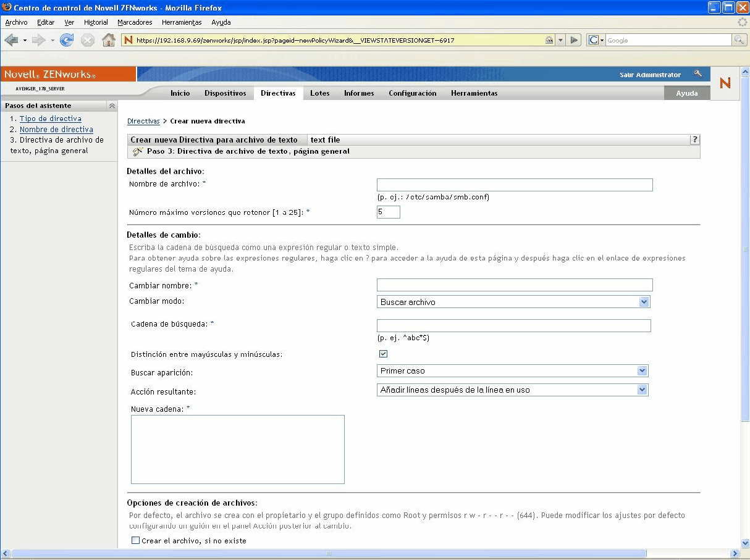The image size is (750, 560).
Task: Open the Herramientas tab in ZENworks navigation
Action: [x=474, y=93]
